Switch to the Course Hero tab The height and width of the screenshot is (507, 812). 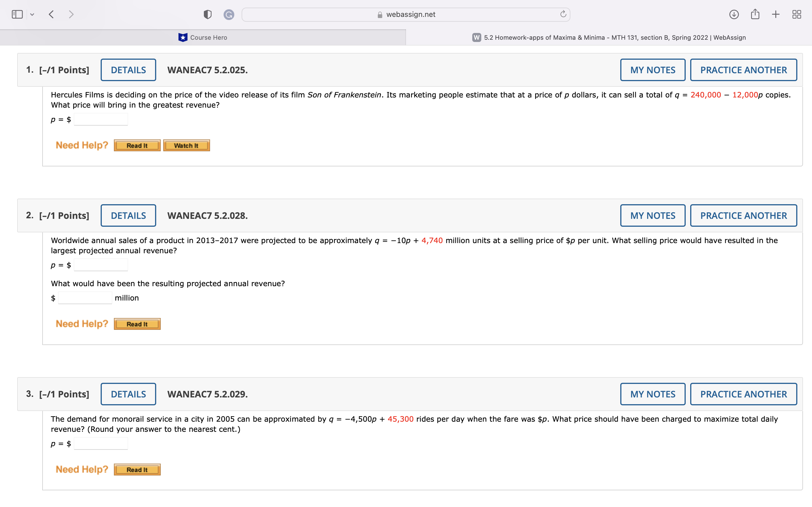click(203, 37)
